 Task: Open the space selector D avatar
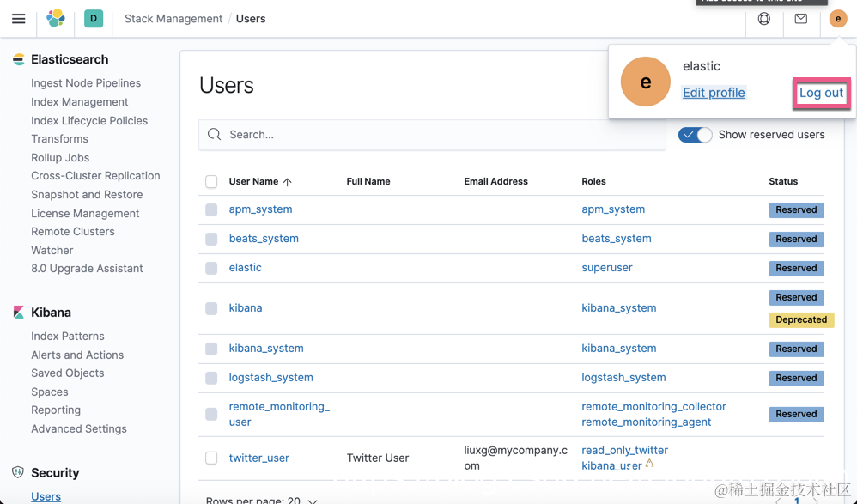[x=94, y=19]
